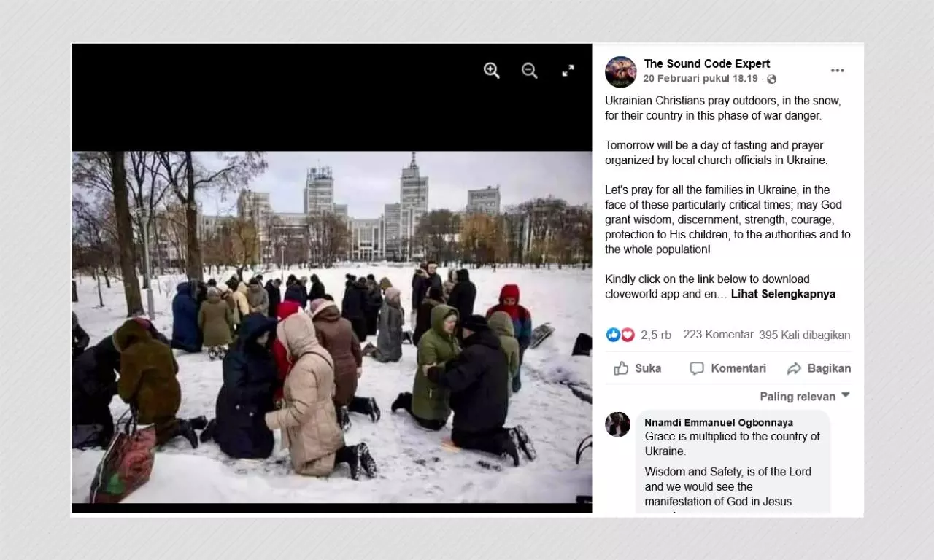
Task: View the 223 Komentar list
Action: pos(718,335)
